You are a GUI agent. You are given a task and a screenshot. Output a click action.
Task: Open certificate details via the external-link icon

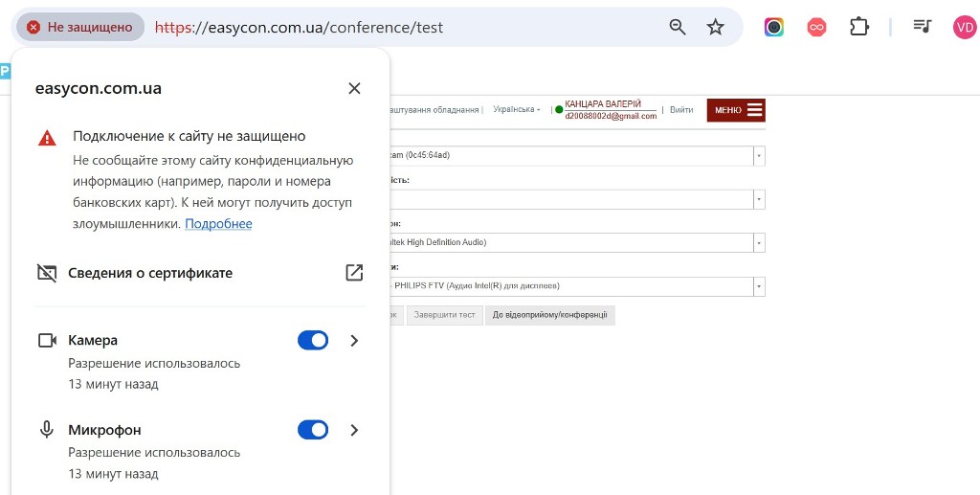click(x=354, y=273)
